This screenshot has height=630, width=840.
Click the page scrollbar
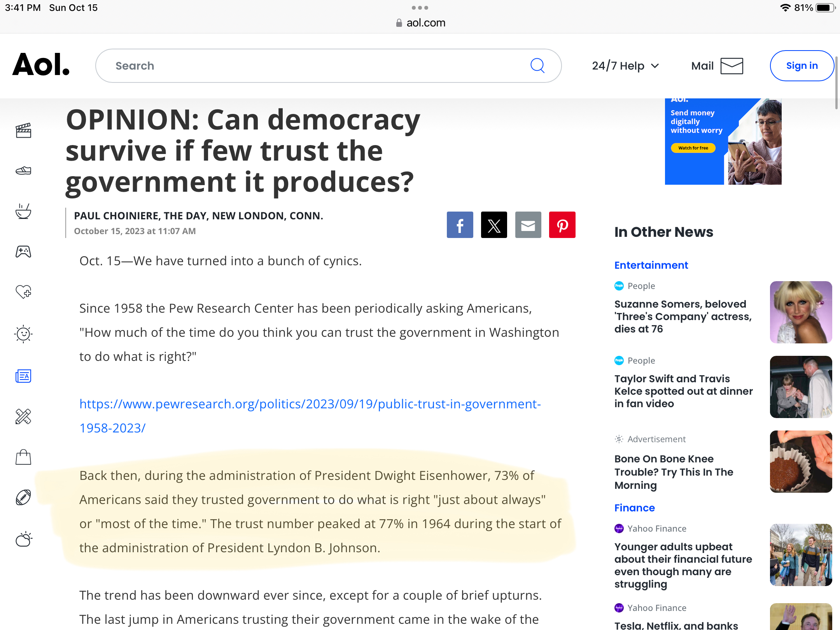click(837, 83)
